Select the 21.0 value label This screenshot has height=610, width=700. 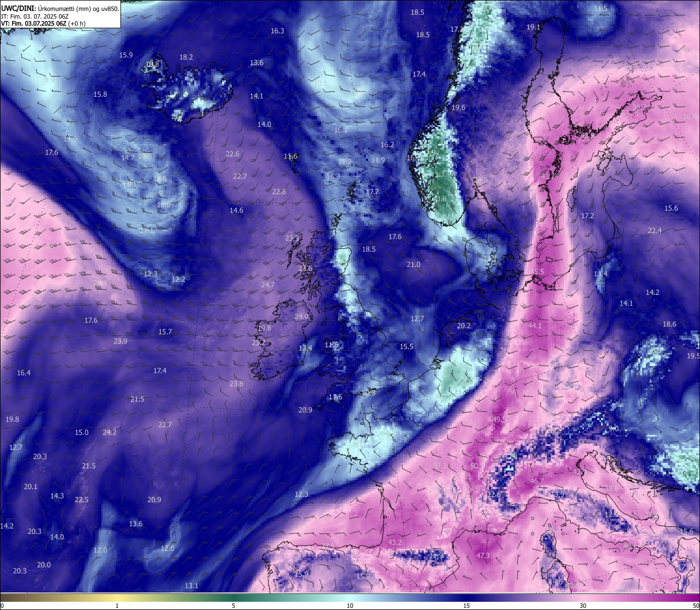(x=413, y=264)
